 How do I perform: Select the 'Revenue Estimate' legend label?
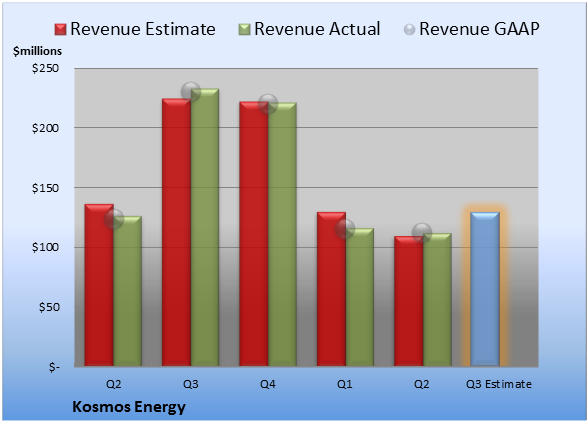143,29
